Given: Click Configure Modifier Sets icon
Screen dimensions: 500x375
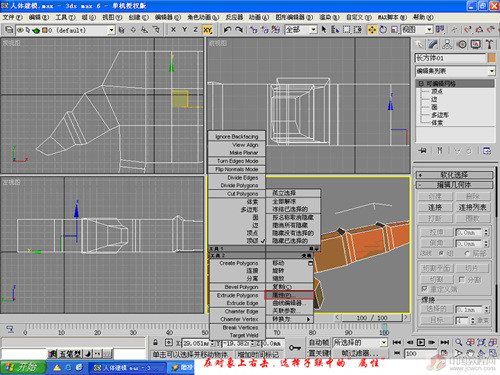Looking at the screenshot, I should click(487, 151).
